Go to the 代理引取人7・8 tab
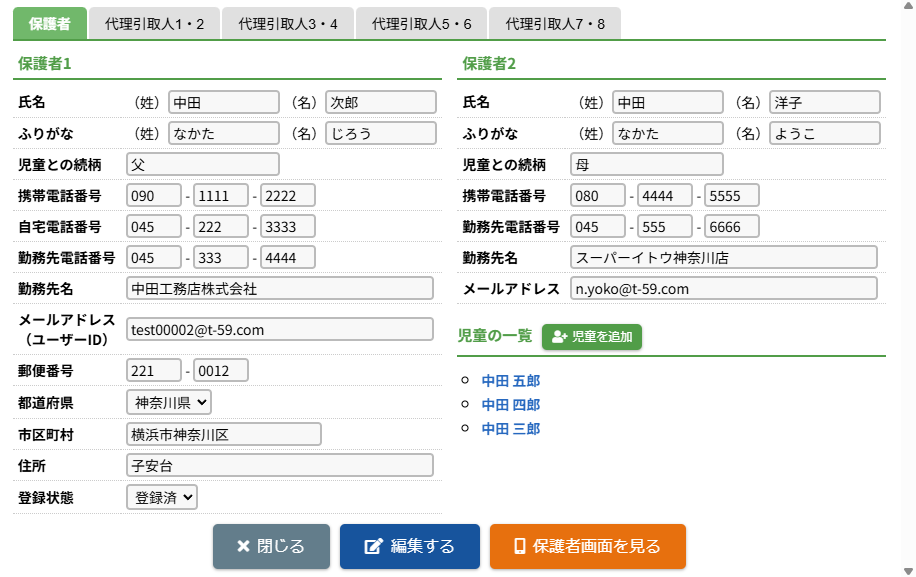 555,24
